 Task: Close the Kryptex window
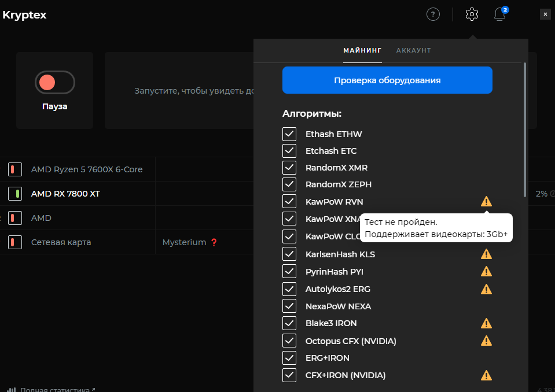tap(545, 14)
